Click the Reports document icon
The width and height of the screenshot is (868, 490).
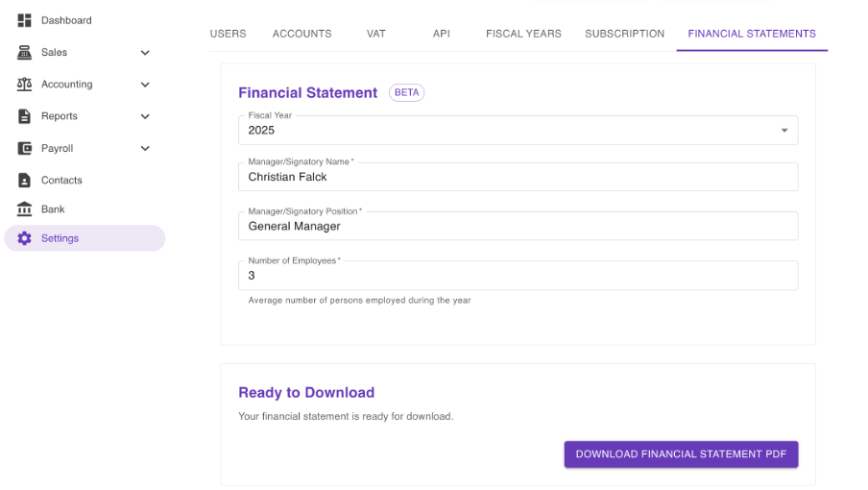click(24, 116)
